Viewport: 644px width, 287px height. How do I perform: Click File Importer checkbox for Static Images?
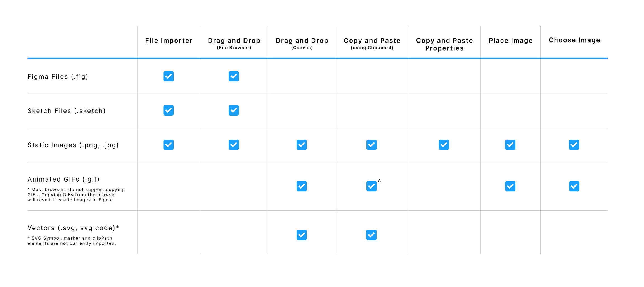169,145
